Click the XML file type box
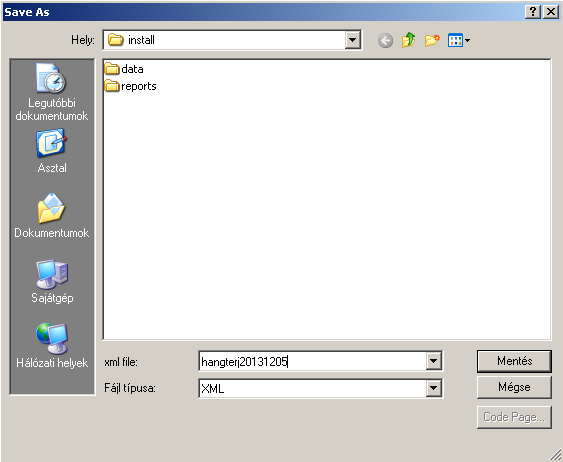This screenshot has width=563, height=462. point(312,388)
